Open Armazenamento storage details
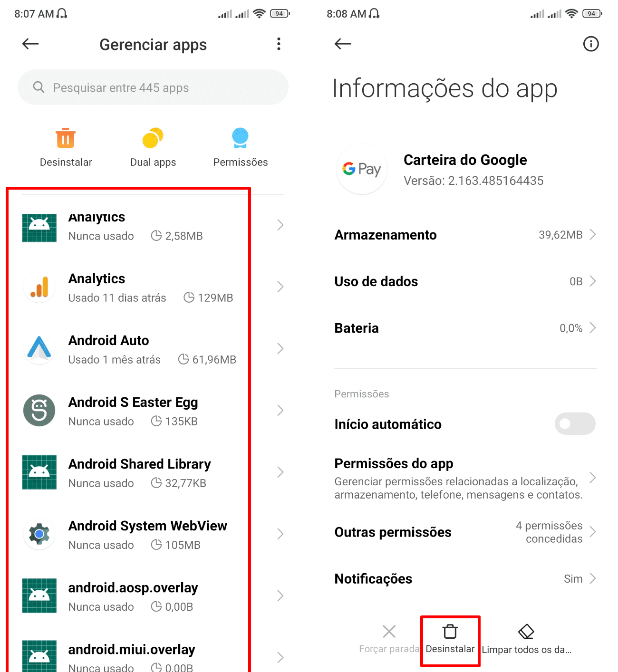 (465, 235)
